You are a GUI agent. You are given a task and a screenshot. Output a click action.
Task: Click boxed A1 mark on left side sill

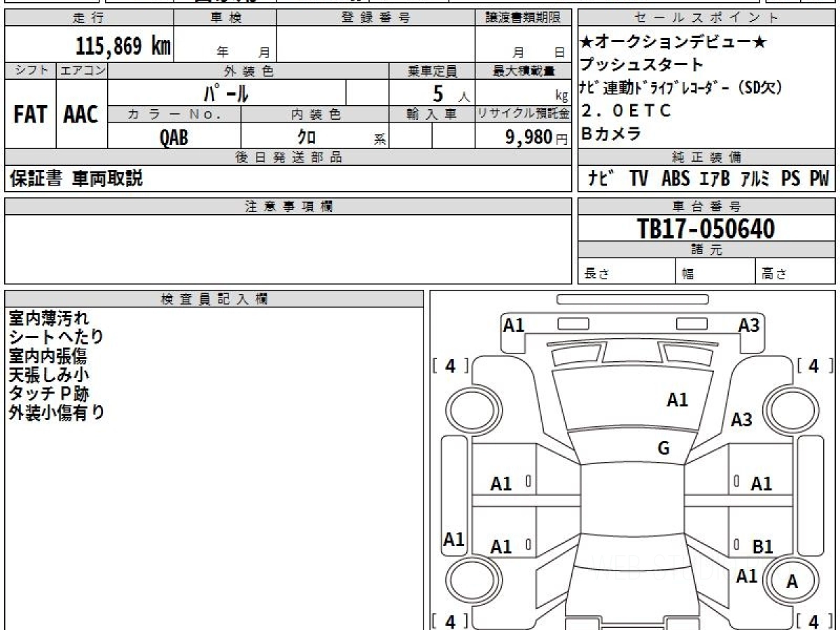tap(454, 540)
